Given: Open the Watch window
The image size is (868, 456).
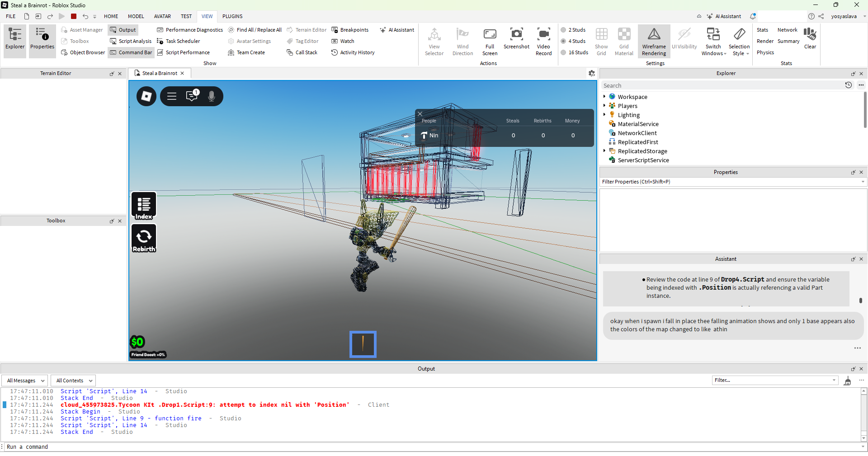Looking at the screenshot, I should pos(343,41).
